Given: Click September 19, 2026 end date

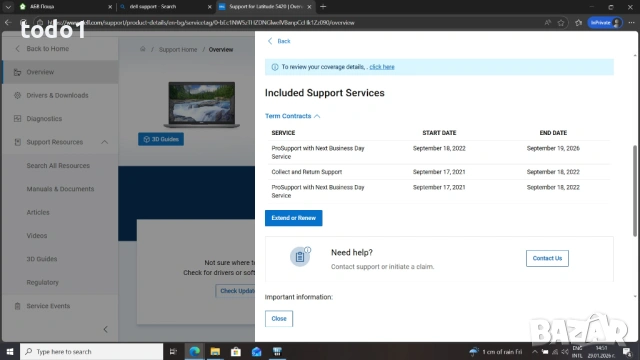Looking at the screenshot, I should pos(553,148).
